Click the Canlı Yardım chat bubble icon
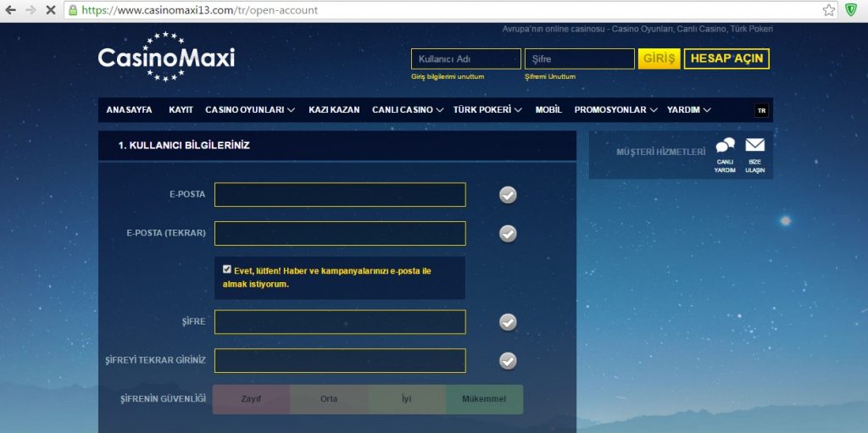 coord(725,146)
